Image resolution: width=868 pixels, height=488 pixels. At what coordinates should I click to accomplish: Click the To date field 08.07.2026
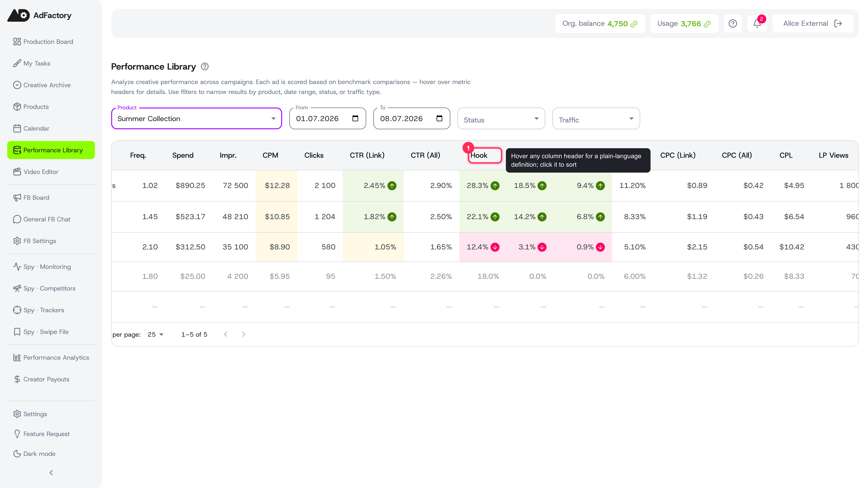click(412, 118)
